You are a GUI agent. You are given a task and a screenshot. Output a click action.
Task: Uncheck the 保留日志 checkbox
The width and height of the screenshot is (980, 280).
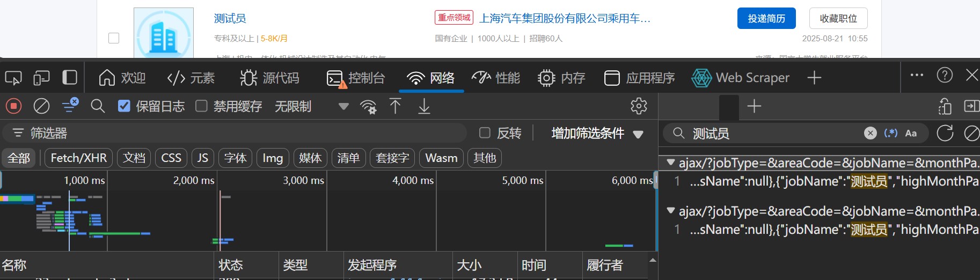point(124,106)
